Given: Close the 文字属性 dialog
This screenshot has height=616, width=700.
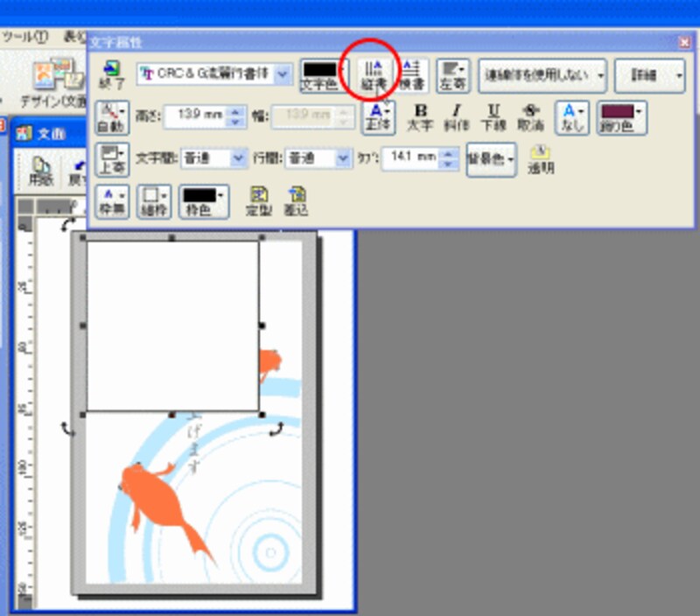Looking at the screenshot, I should [684, 42].
